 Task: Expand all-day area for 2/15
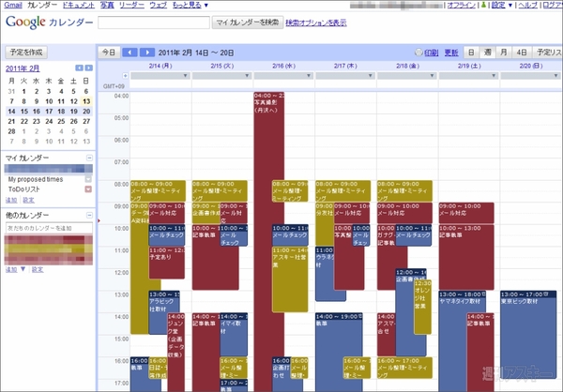[x=247, y=76]
